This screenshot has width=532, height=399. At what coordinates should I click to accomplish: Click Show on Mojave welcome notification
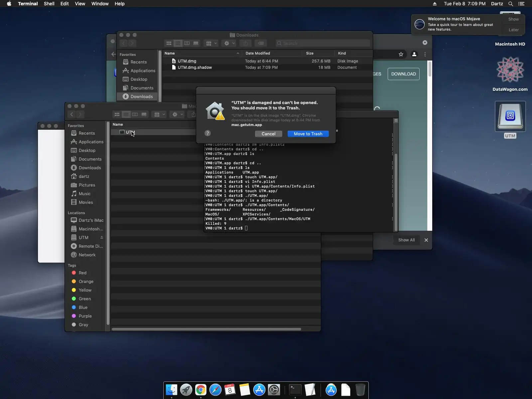point(513,19)
